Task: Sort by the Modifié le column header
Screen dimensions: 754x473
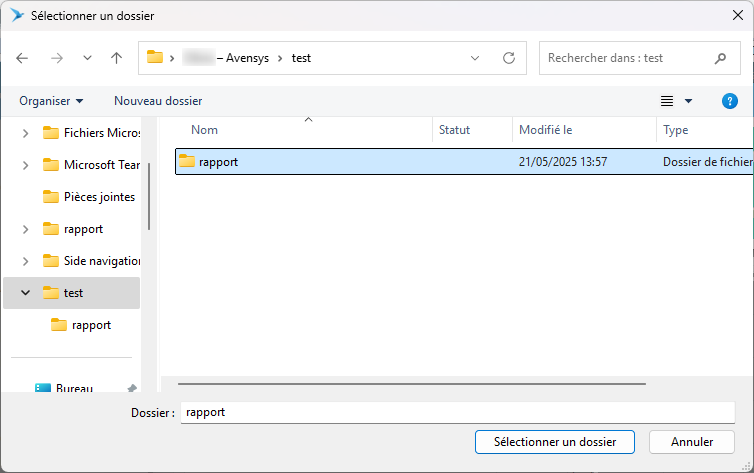Action: (x=546, y=130)
